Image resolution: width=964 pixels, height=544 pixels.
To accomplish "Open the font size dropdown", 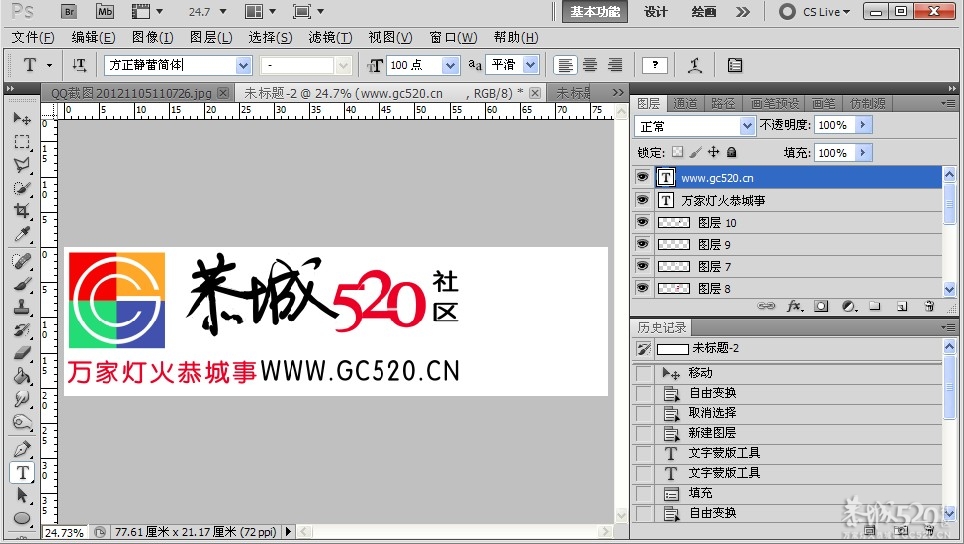I will coord(451,65).
